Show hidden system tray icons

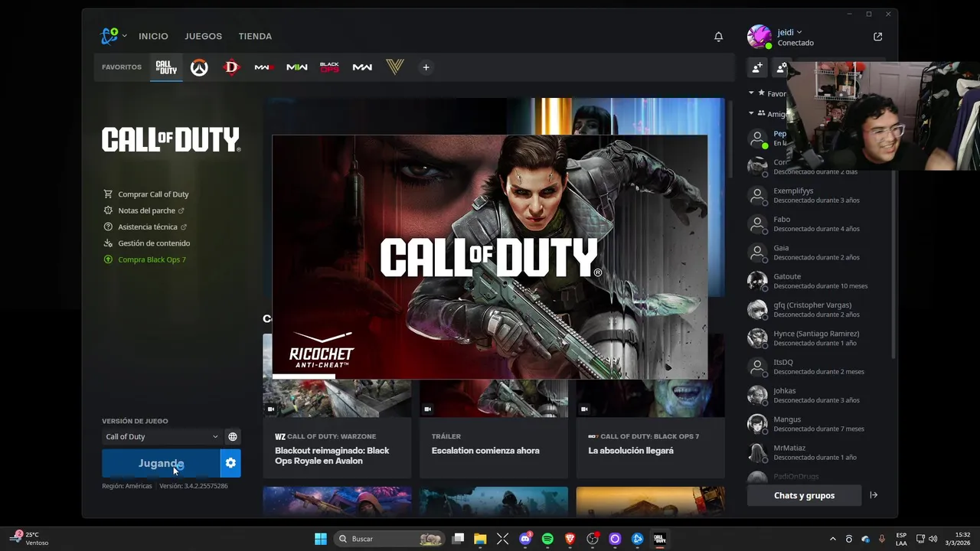point(833,539)
